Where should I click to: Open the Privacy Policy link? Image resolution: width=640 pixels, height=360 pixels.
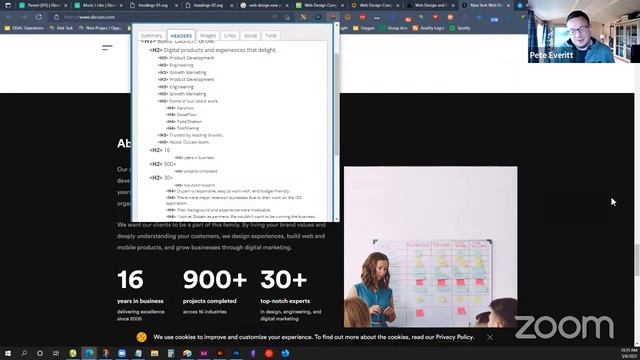(x=454, y=337)
